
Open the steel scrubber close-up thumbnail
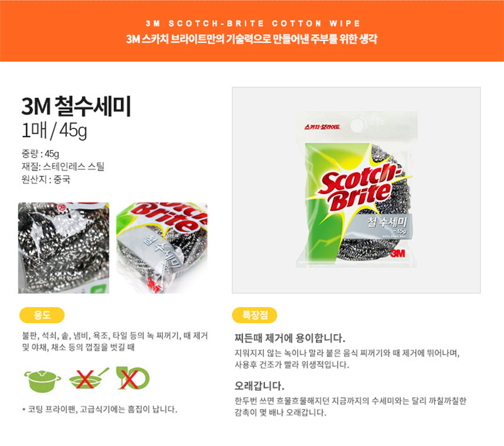[x=64, y=247]
